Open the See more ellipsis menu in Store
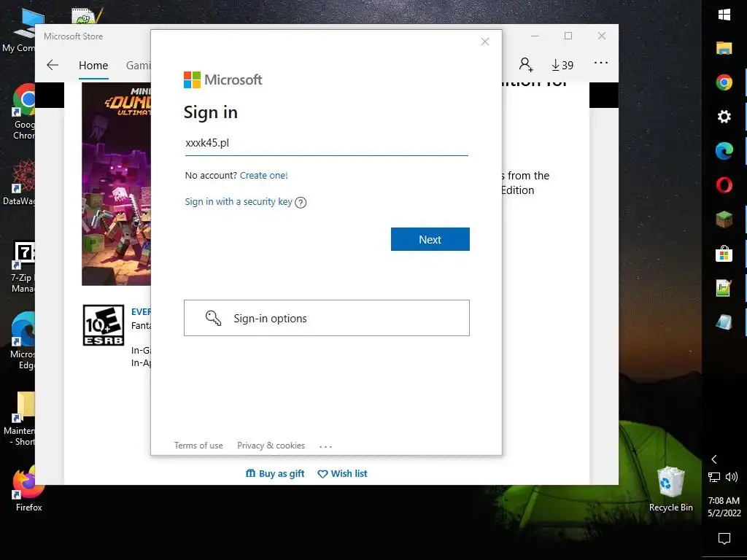Viewport: 747px width, 560px height. tap(601, 63)
